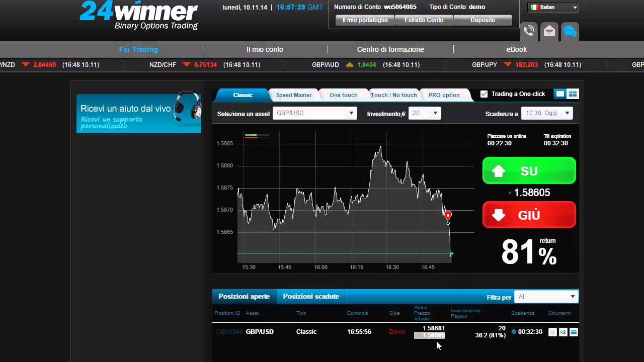Open the expiry dropdown showing 17:30, Oggi

click(x=547, y=113)
